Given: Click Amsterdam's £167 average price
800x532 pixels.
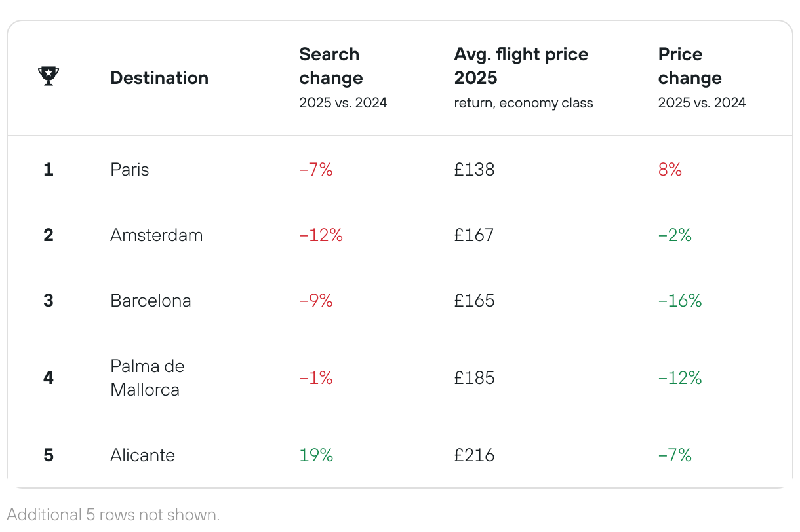Looking at the screenshot, I should pos(474,235).
